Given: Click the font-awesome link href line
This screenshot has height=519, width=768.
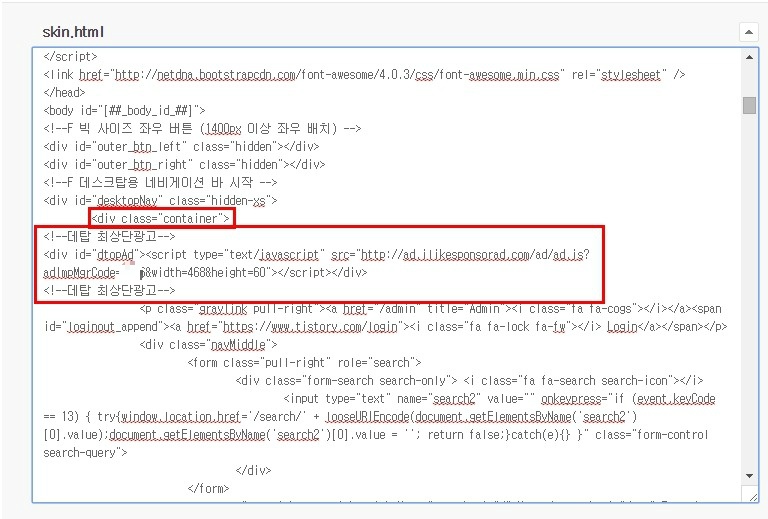Looking at the screenshot, I should (364, 74).
